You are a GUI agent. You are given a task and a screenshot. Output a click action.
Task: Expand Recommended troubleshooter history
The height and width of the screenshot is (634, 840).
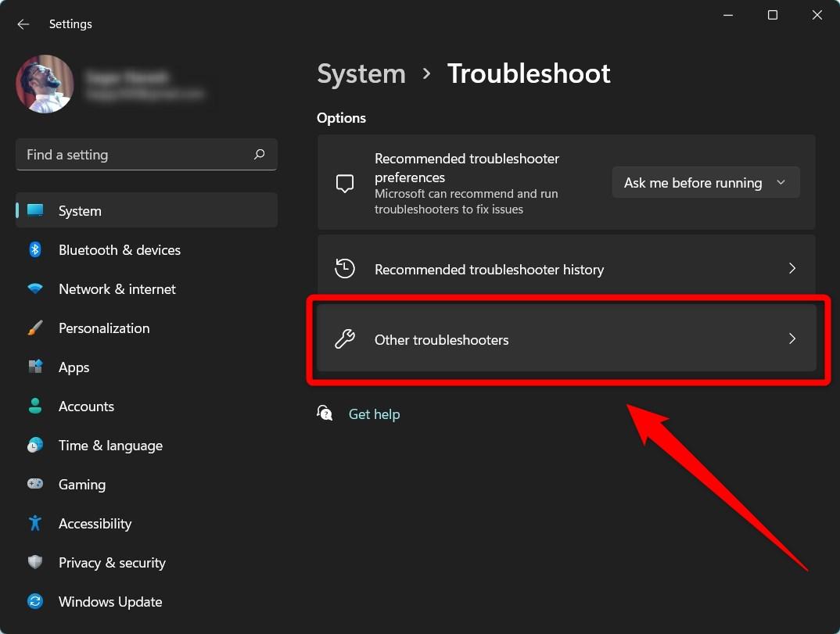[568, 269]
